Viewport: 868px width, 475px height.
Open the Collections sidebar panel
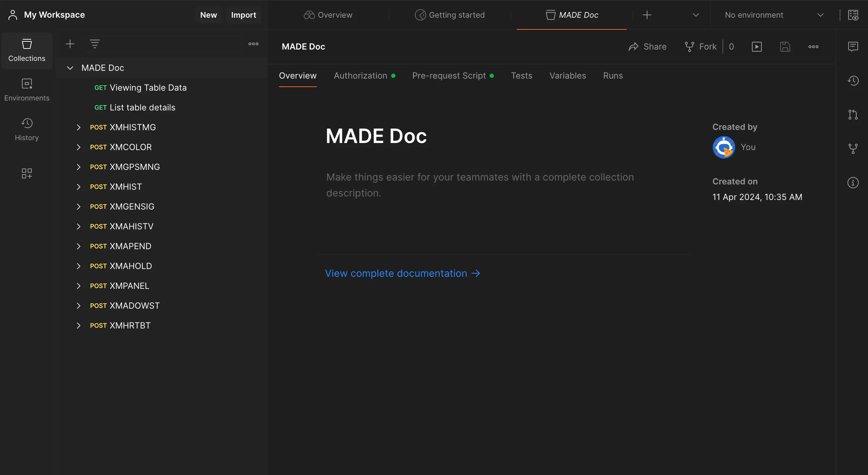tap(27, 50)
